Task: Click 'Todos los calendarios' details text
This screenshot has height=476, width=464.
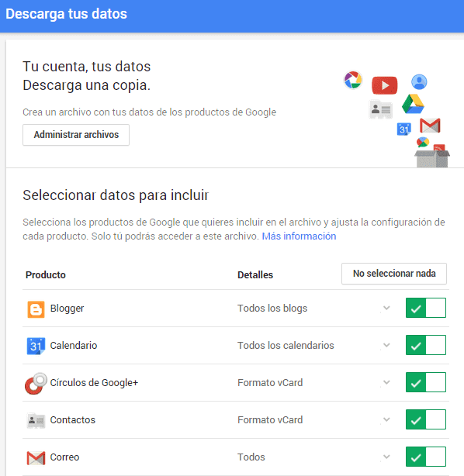Action: coord(286,346)
